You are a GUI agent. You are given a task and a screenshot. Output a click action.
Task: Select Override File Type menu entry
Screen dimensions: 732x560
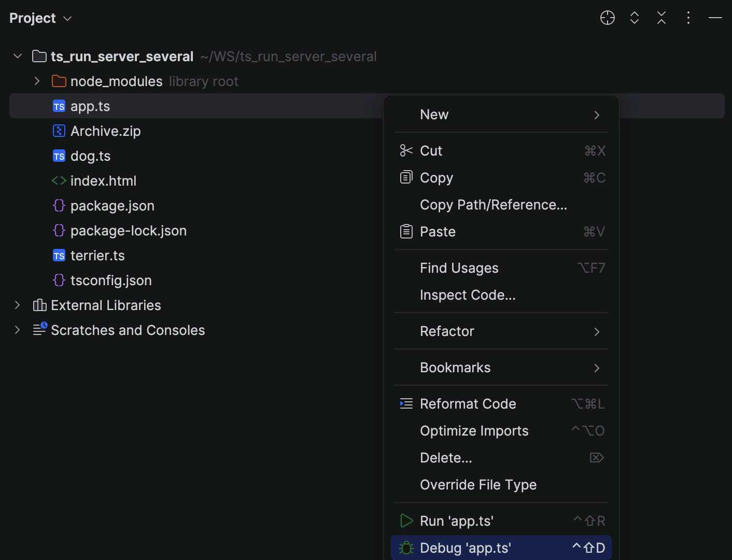tap(478, 484)
